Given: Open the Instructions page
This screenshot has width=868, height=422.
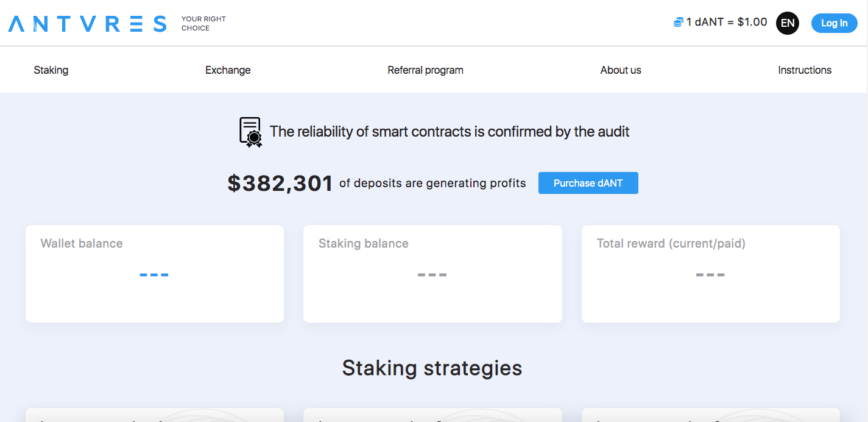Looking at the screenshot, I should 804,70.
